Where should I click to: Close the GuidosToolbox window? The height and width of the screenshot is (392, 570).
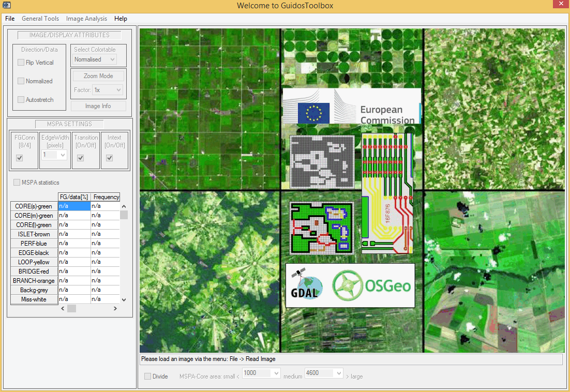(x=561, y=4)
